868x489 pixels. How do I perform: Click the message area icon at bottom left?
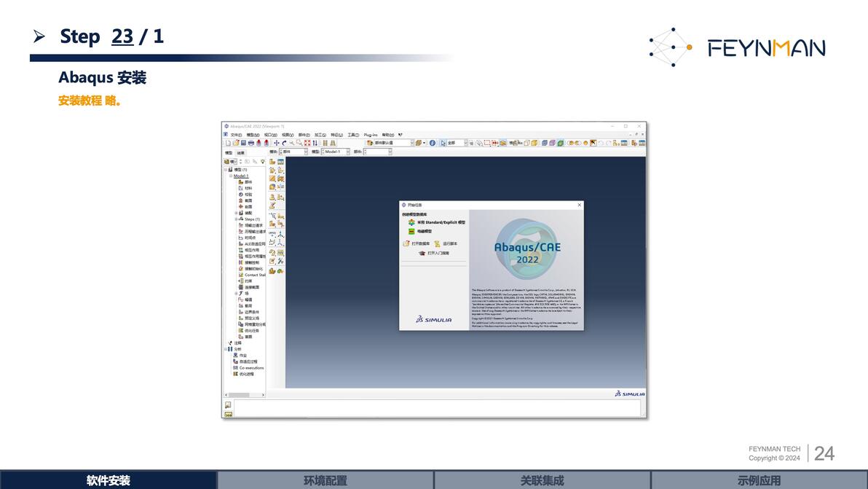[228, 405]
